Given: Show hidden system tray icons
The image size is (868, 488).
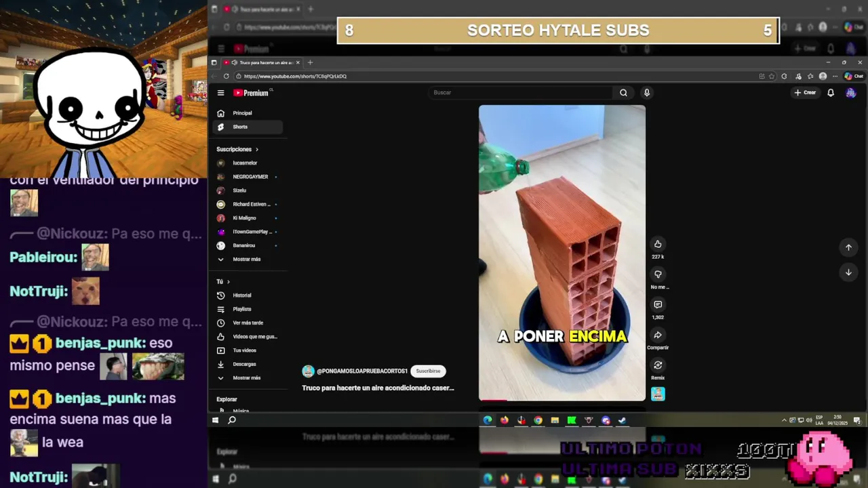Looking at the screenshot, I should point(784,420).
